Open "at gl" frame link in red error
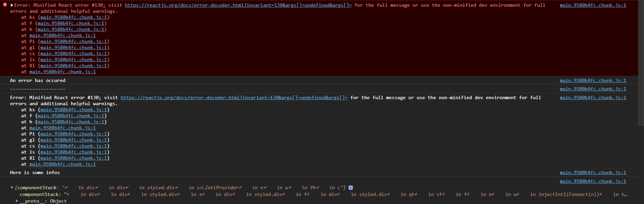 coord(73,47)
